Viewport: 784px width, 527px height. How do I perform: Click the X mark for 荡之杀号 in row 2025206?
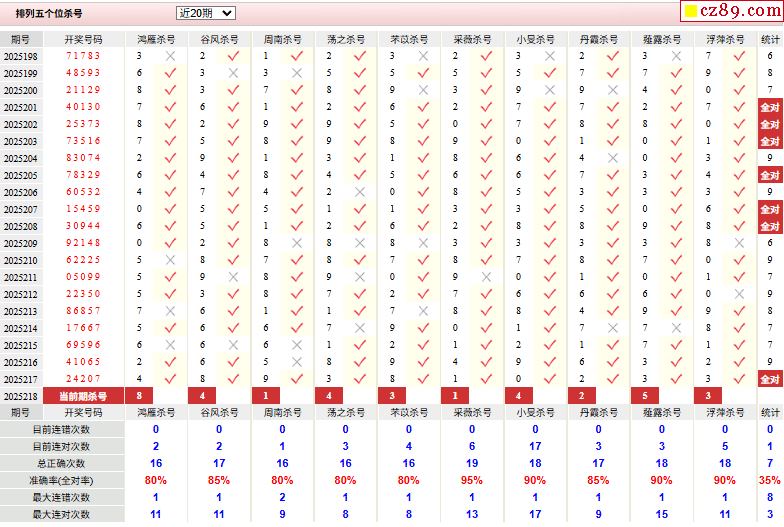[360, 192]
